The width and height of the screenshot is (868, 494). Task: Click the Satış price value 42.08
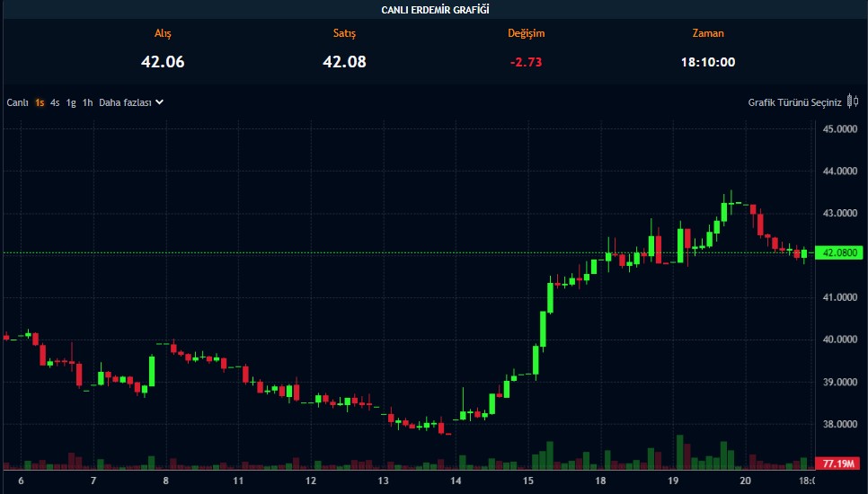[344, 62]
